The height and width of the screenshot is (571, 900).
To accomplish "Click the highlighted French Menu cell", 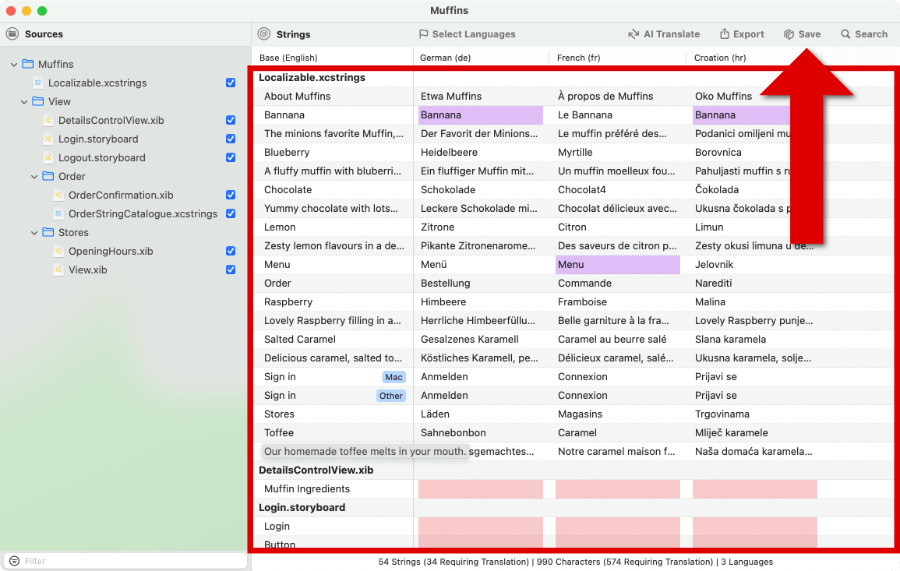I will tap(617, 265).
